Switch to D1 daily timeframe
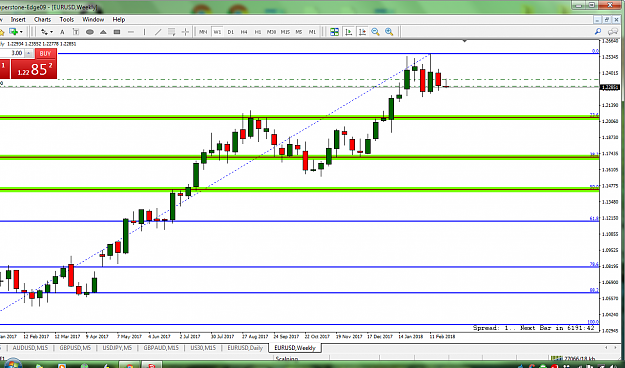 pos(230,32)
